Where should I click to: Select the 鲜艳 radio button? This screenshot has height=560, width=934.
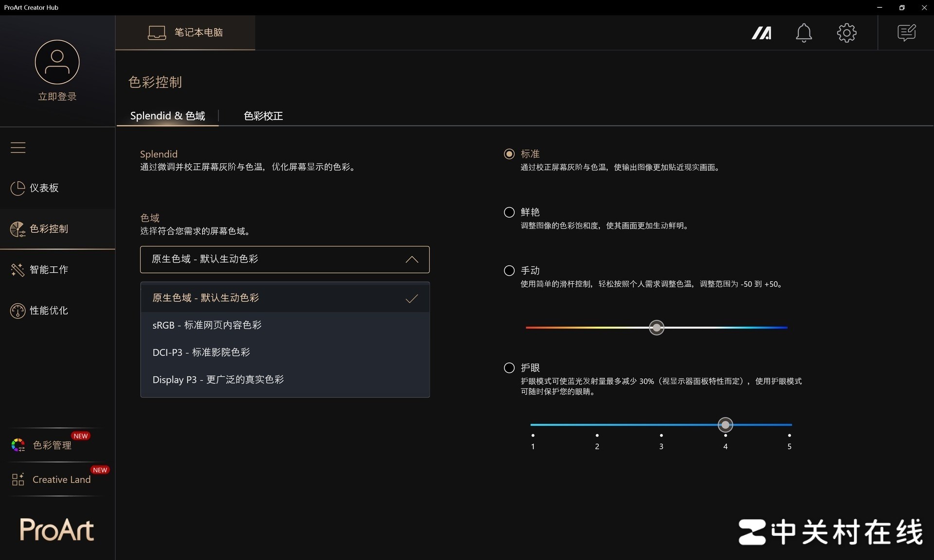[x=509, y=212]
